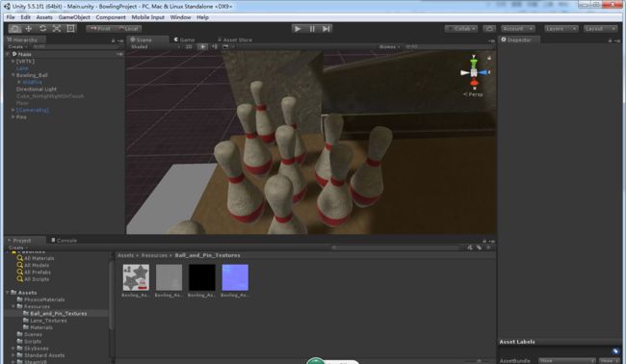626x364 pixels.
Task: Select the Hand tool in toolbar
Action: point(14,28)
